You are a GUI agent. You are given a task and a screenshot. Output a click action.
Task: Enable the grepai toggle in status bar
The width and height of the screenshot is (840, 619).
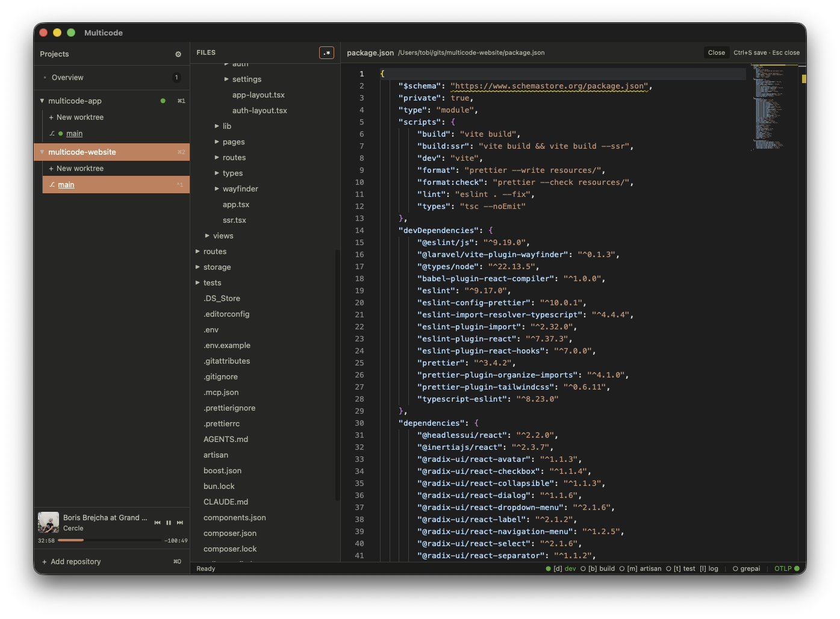coord(746,568)
